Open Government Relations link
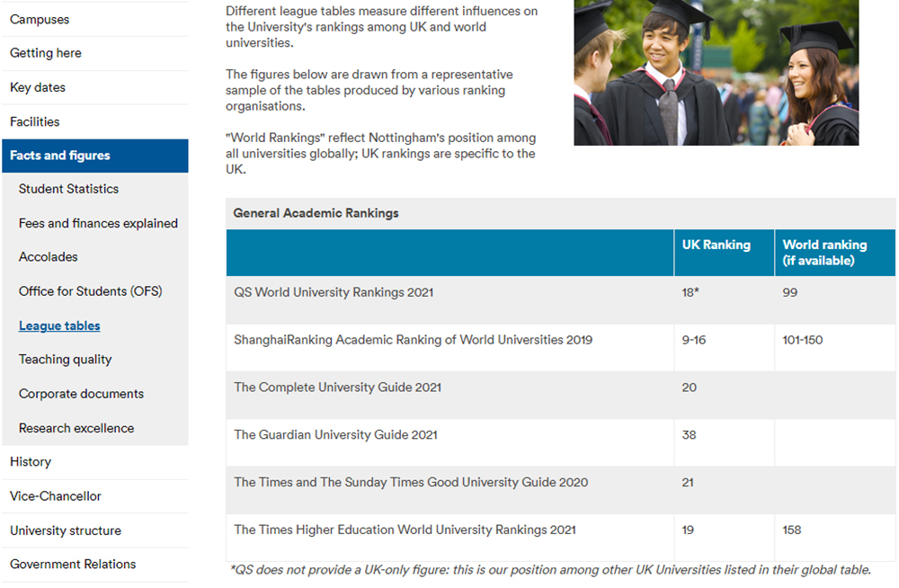Screen dimensions: 899x588 [x=73, y=565]
